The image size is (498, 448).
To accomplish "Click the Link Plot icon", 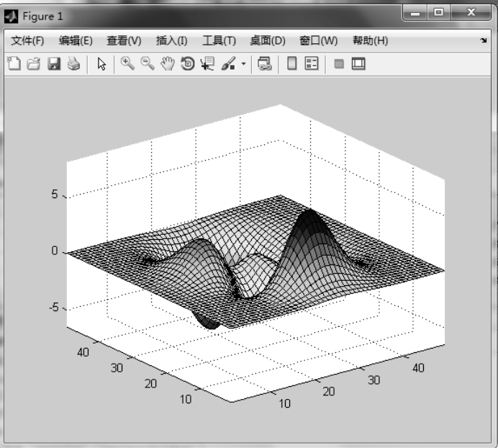I will point(264,64).
